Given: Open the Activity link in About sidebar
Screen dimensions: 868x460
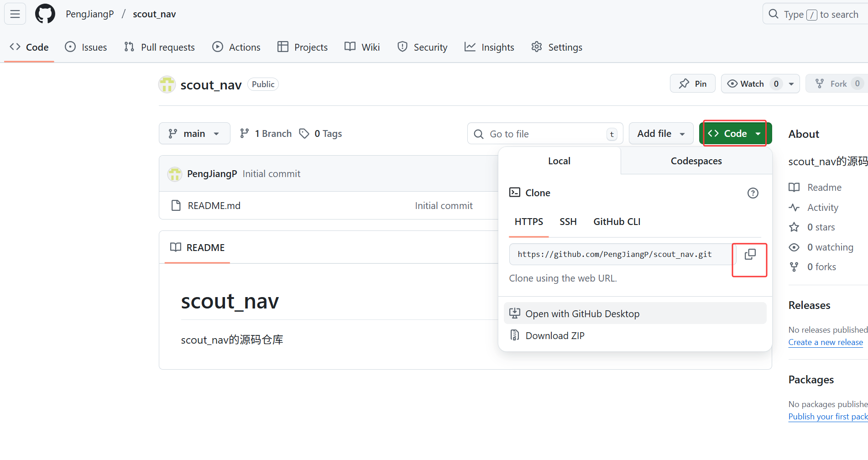Looking at the screenshot, I should (813, 207).
